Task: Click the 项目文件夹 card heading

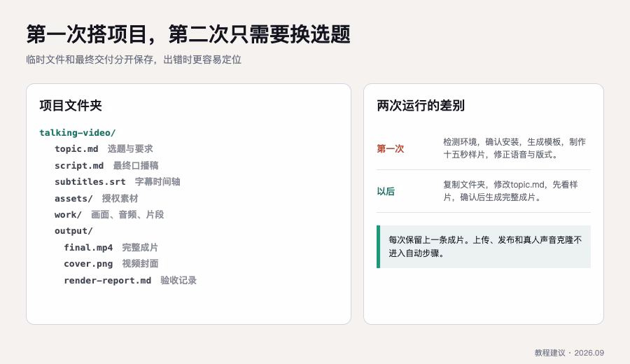Action: (71, 106)
